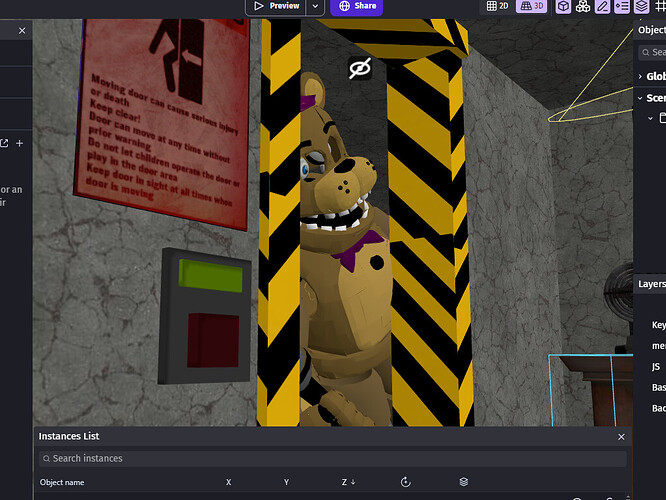
Task: Open the object groups panel icon
Action: click(x=583, y=6)
